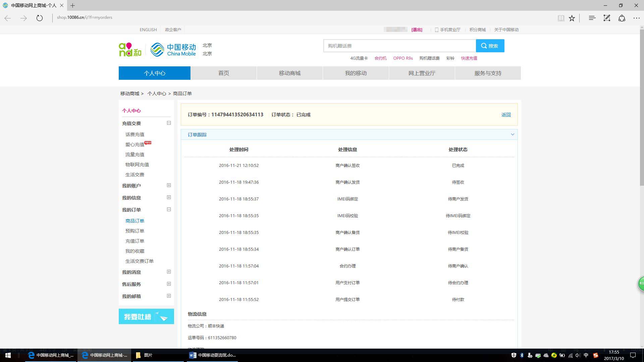Click the browser forward arrow

pos(23,18)
